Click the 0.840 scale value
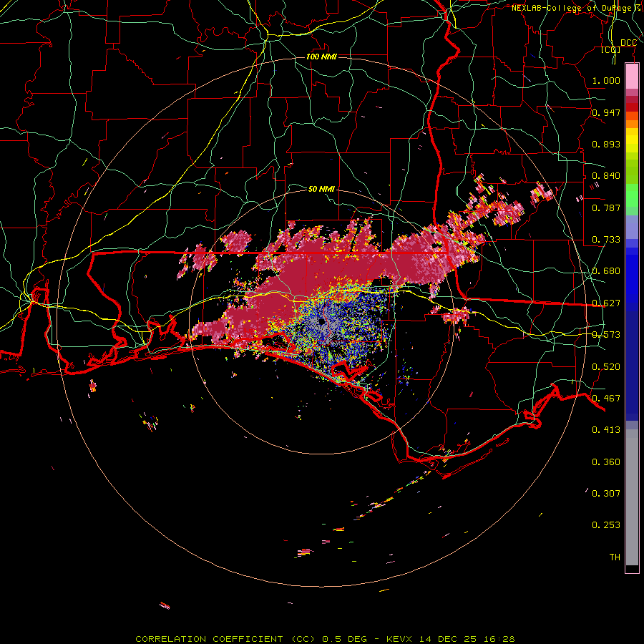The width and height of the screenshot is (644, 644). pos(606,176)
